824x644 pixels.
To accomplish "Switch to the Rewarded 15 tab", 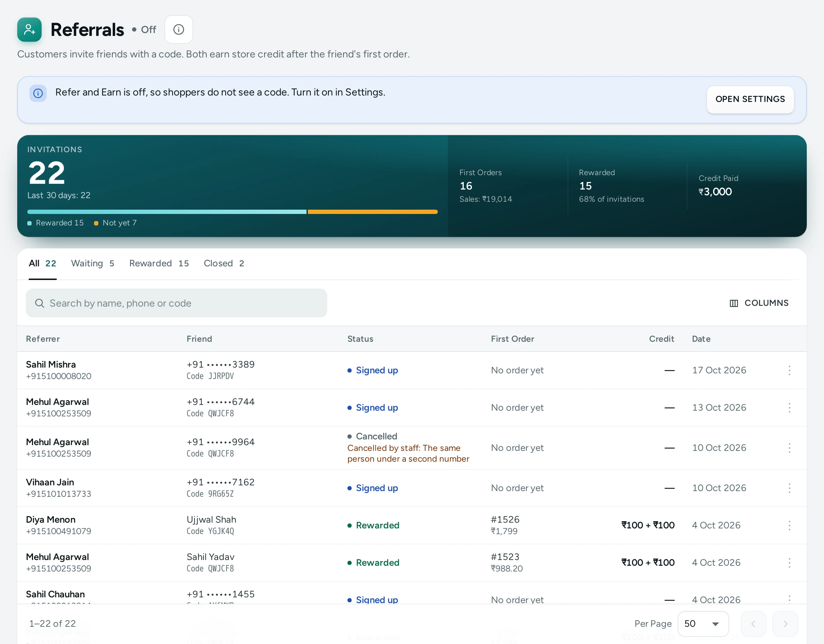I will pos(159,263).
